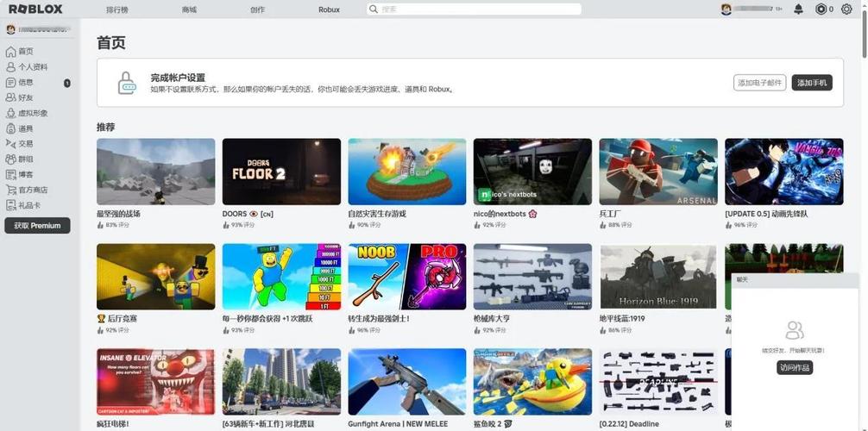Click the 聊天 chat panel header

(795, 280)
